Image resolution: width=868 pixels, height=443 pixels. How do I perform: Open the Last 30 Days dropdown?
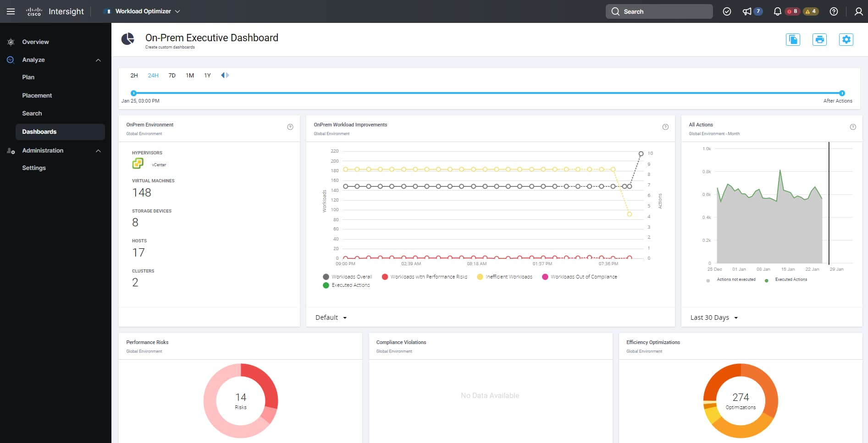pyautogui.click(x=714, y=317)
